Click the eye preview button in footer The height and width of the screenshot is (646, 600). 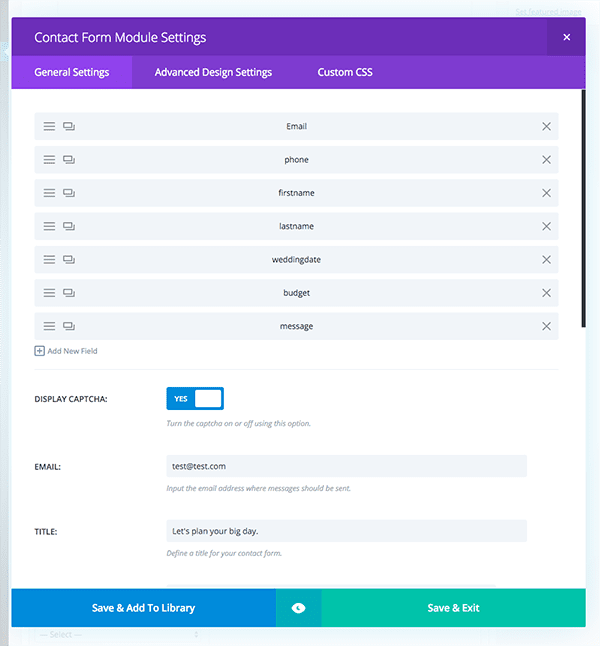298,608
